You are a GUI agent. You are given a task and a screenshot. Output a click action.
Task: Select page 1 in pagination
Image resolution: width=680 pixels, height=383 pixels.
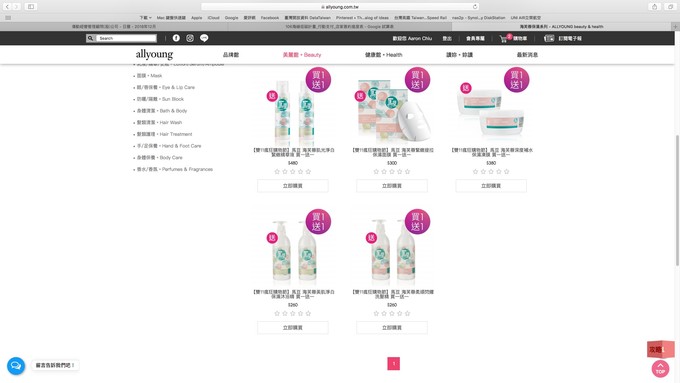pyautogui.click(x=393, y=363)
